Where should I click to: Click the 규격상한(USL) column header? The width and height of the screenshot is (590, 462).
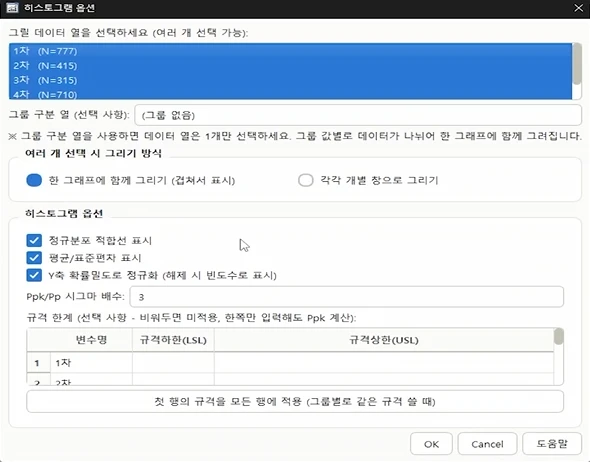[x=384, y=340]
